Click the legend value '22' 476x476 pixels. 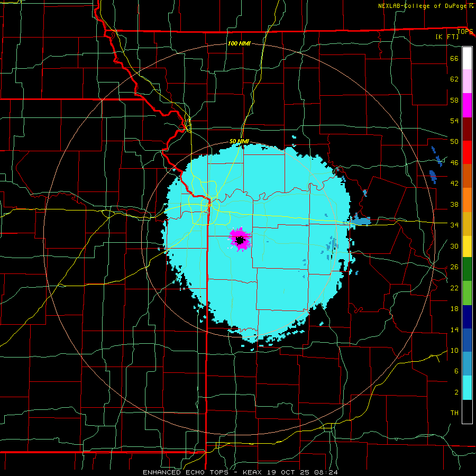tap(454, 288)
